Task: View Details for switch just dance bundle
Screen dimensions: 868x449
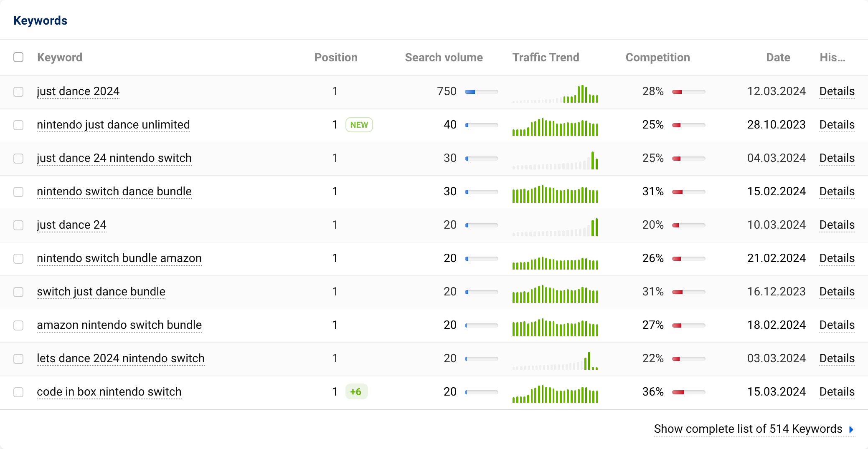Action: pos(837,292)
